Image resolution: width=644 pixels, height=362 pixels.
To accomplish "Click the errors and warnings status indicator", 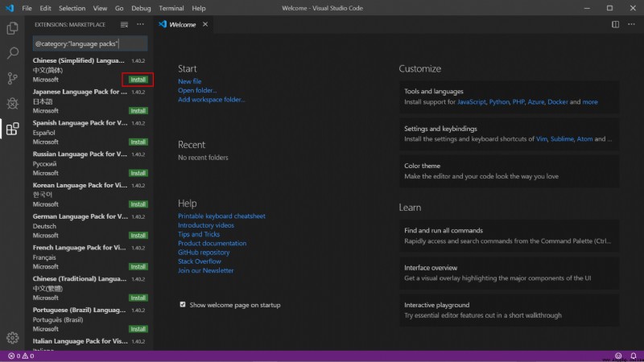I will tap(21, 356).
